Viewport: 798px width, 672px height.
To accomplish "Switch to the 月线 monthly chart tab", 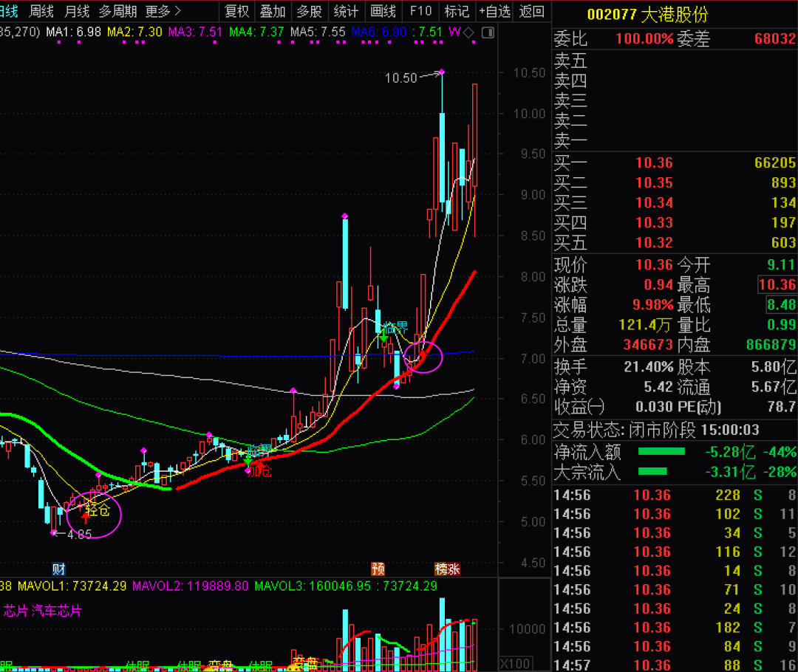I will [77, 11].
